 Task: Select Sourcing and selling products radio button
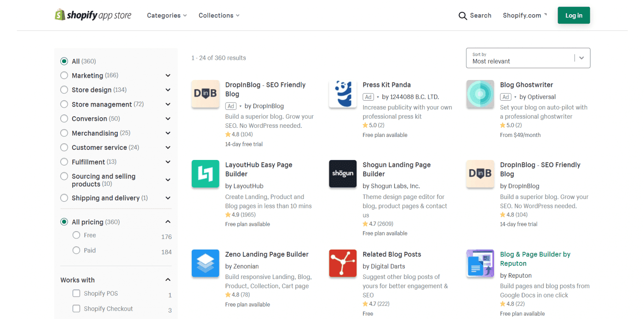64,177
